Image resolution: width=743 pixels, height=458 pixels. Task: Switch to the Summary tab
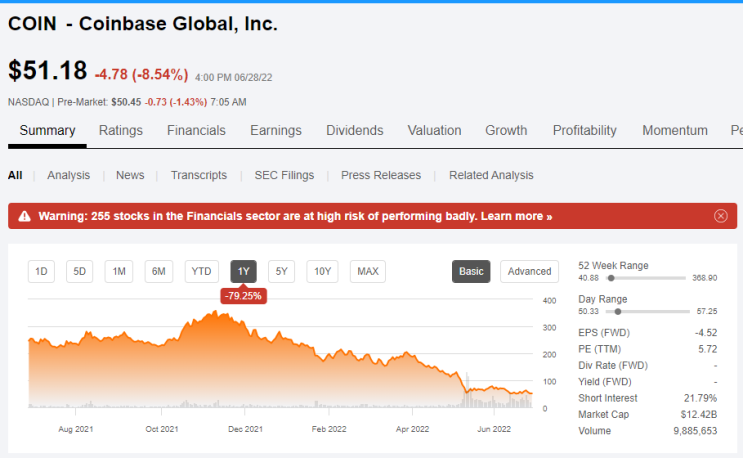click(47, 130)
